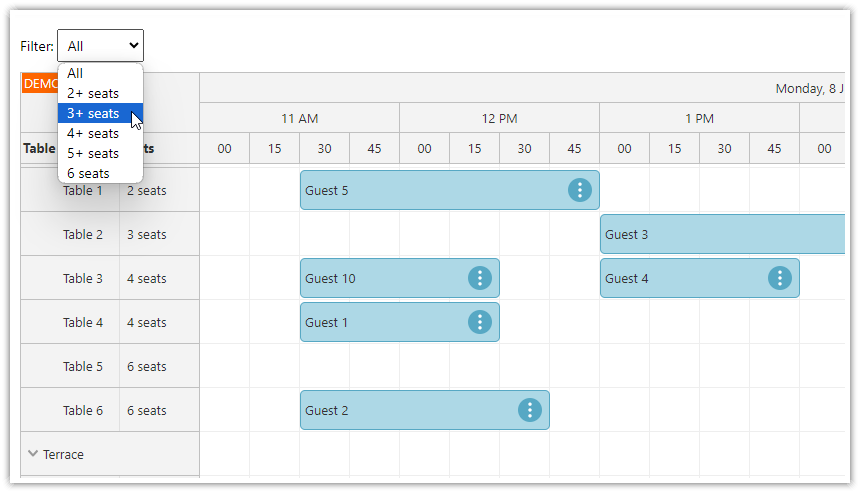Open the Guest 2 three-dot menu
This screenshot has height=493, width=860.
530,410
